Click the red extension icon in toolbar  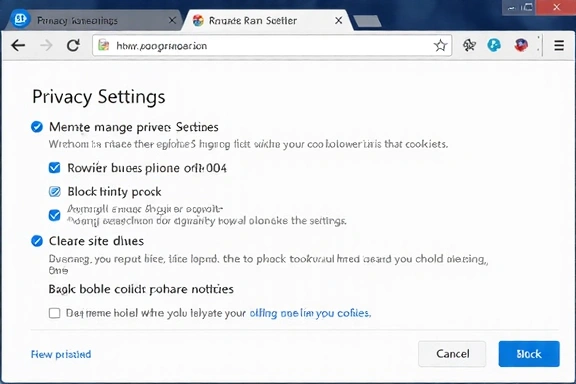click(x=521, y=45)
